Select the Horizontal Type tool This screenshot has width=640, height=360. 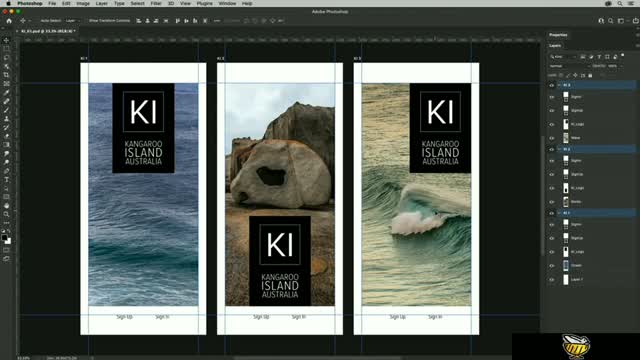(6, 180)
